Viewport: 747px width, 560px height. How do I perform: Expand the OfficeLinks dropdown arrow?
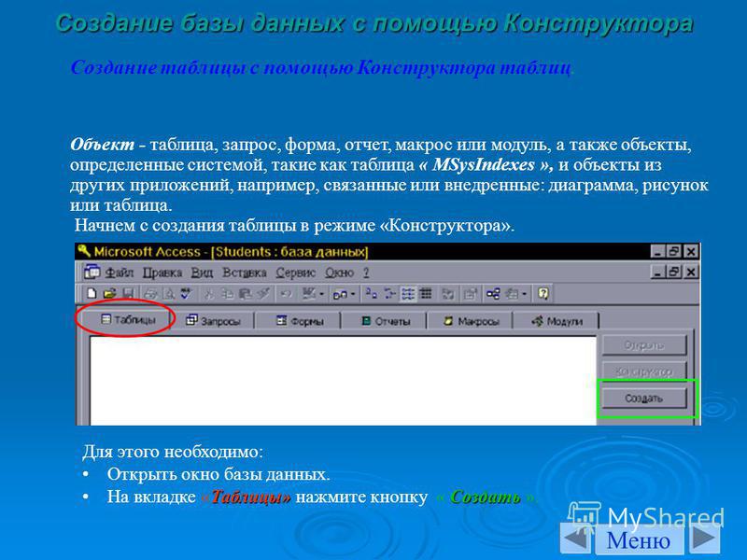coord(321,294)
